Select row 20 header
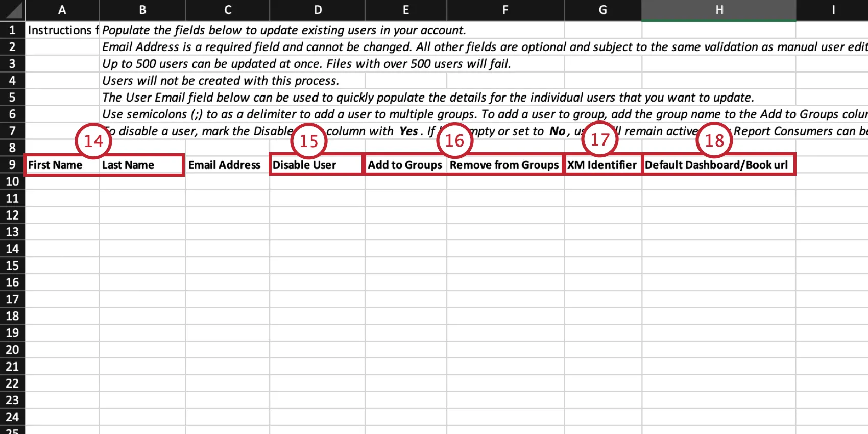Viewport: 868px width, 434px height. (12, 350)
